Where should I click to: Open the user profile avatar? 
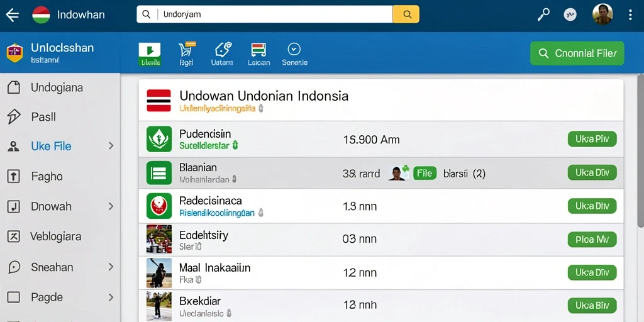[x=602, y=14]
